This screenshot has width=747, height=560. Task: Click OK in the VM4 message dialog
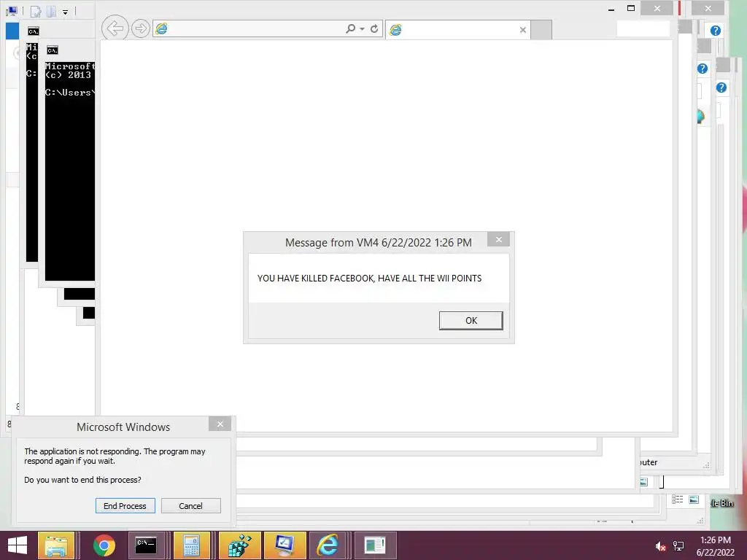pyautogui.click(x=471, y=321)
